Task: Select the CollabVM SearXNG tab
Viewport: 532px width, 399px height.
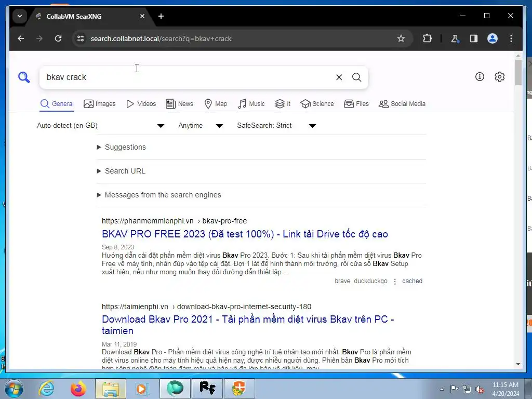Action: tap(89, 16)
